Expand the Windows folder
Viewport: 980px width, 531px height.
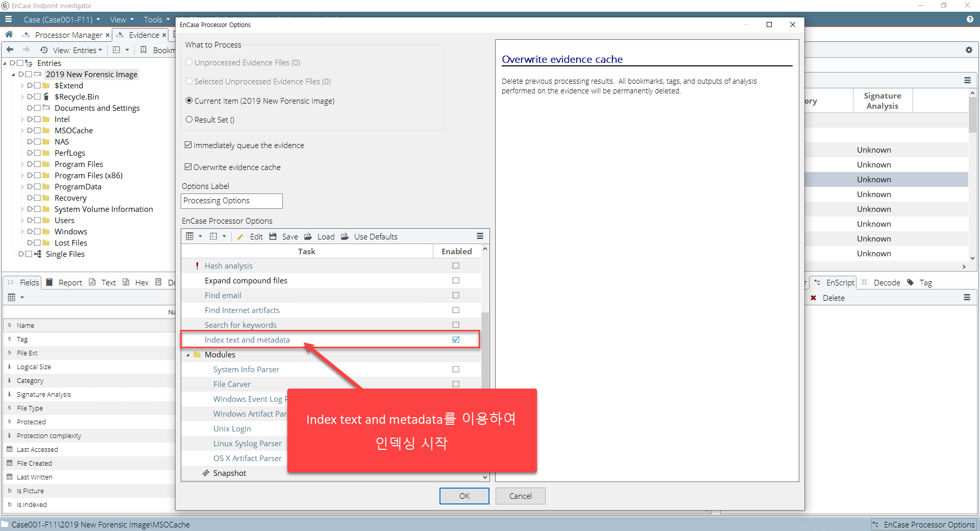(22, 232)
